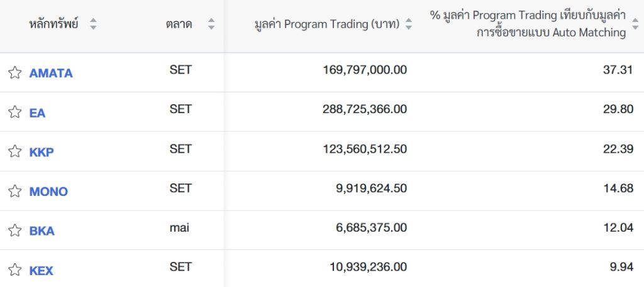Add MONO to favorites via star
Image resolution: width=644 pixels, height=287 pixels.
tap(15, 191)
